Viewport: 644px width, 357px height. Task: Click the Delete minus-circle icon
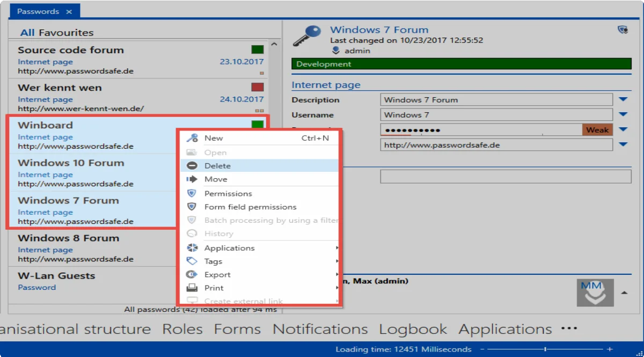pos(192,166)
